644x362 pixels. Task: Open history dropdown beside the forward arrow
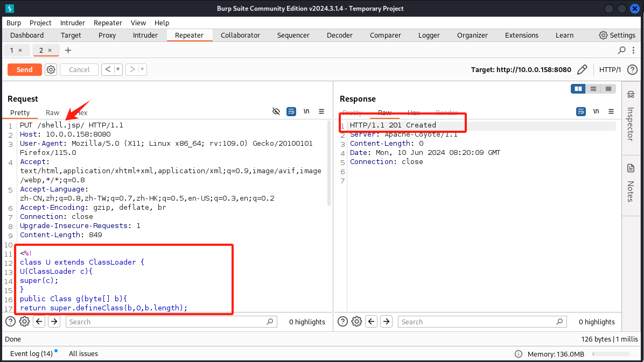tap(143, 69)
